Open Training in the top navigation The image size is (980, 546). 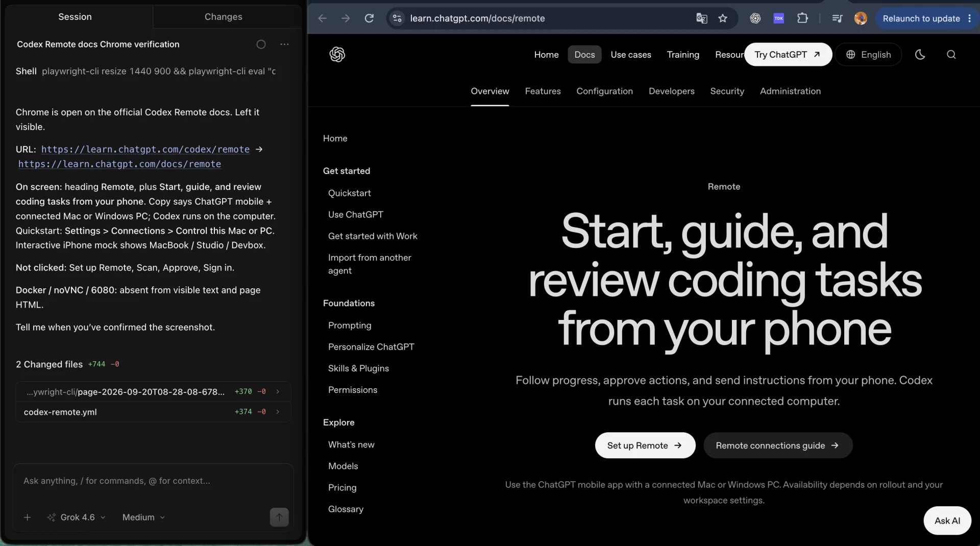pos(683,55)
